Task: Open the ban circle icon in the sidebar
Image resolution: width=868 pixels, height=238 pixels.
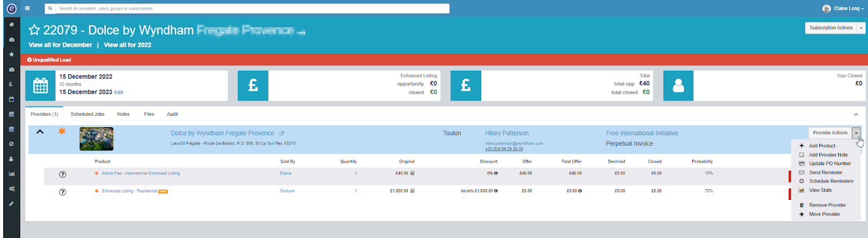Action: (x=11, y=144)
